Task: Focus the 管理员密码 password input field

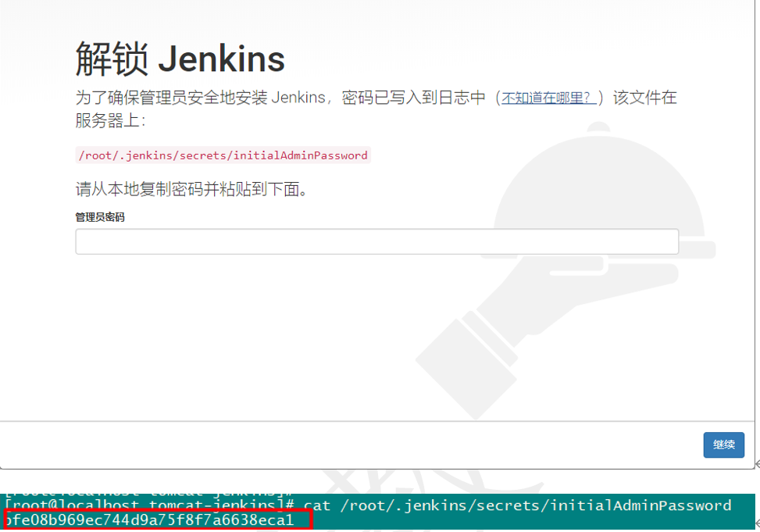Action: [x=376, y=241]
